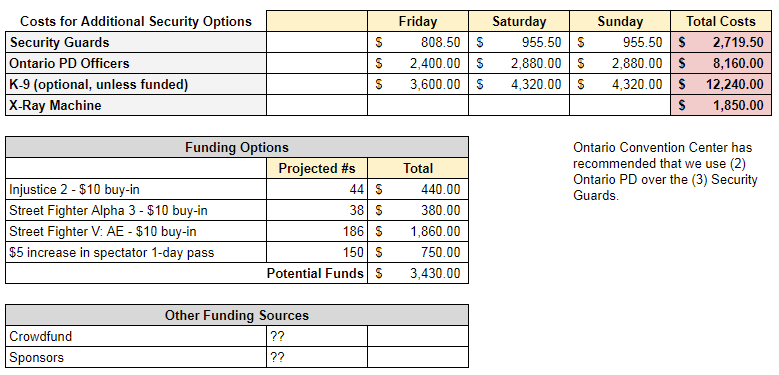Select K-9 total cost cell 12,240.00
The height and width of the screenshot is (375, 779).
coord(721,84)
